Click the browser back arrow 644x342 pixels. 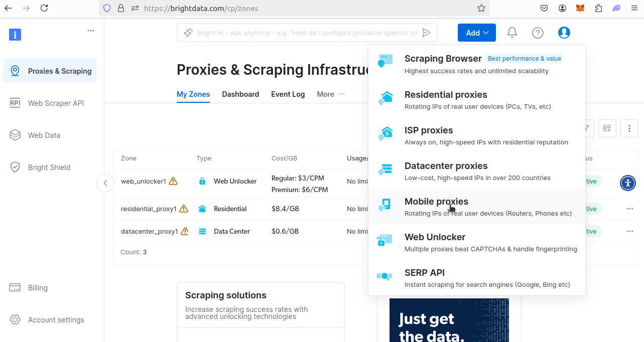(8, 8)
